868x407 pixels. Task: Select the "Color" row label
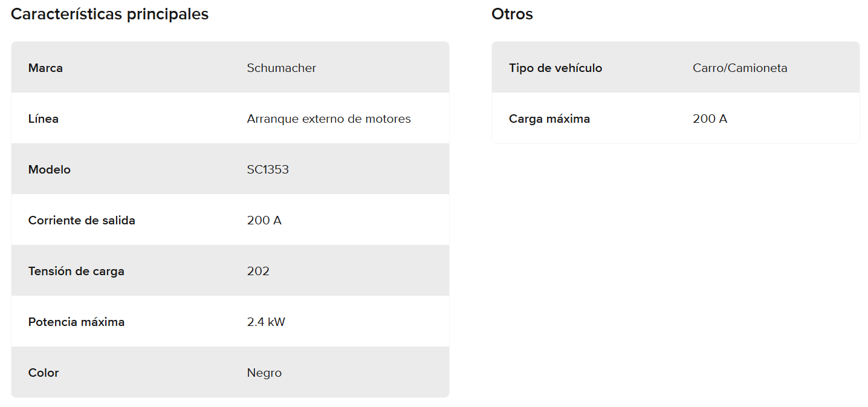click(44, 373)
